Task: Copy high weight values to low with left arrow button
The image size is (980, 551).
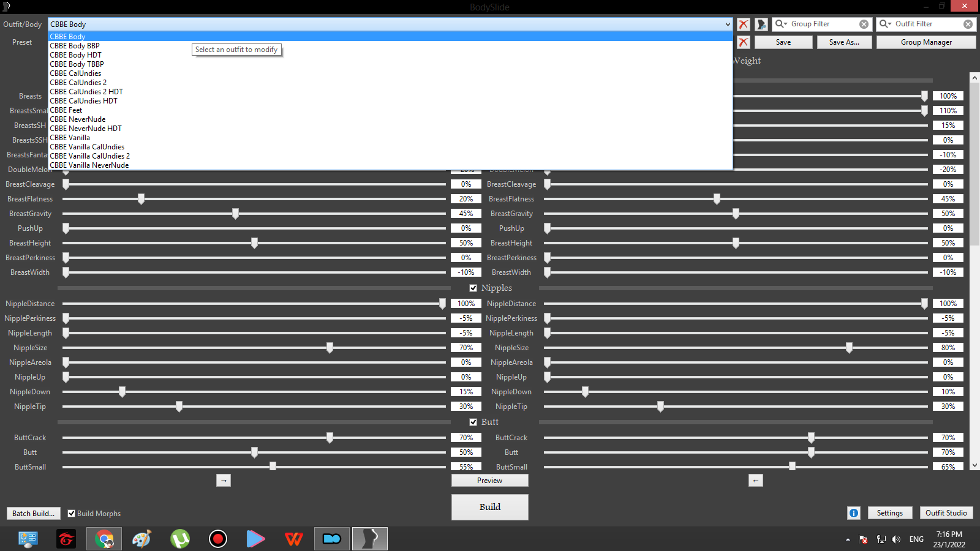Action: point(756,481)
